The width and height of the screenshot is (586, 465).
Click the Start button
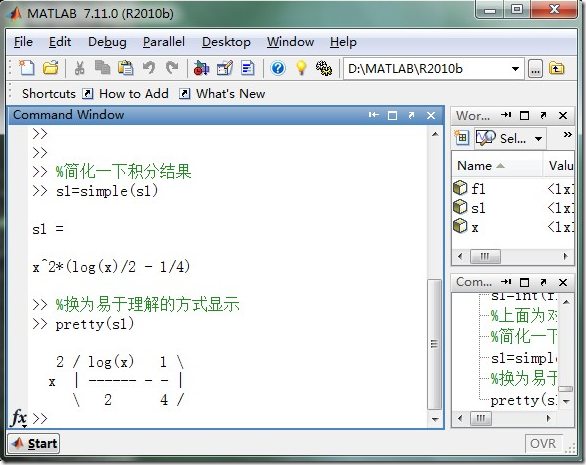coord(34,444)
